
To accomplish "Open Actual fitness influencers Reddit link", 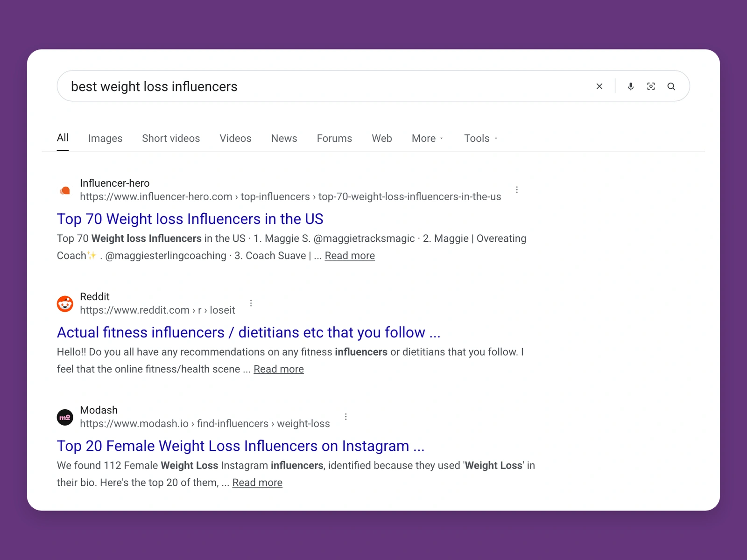I will (x=248, y=332).
